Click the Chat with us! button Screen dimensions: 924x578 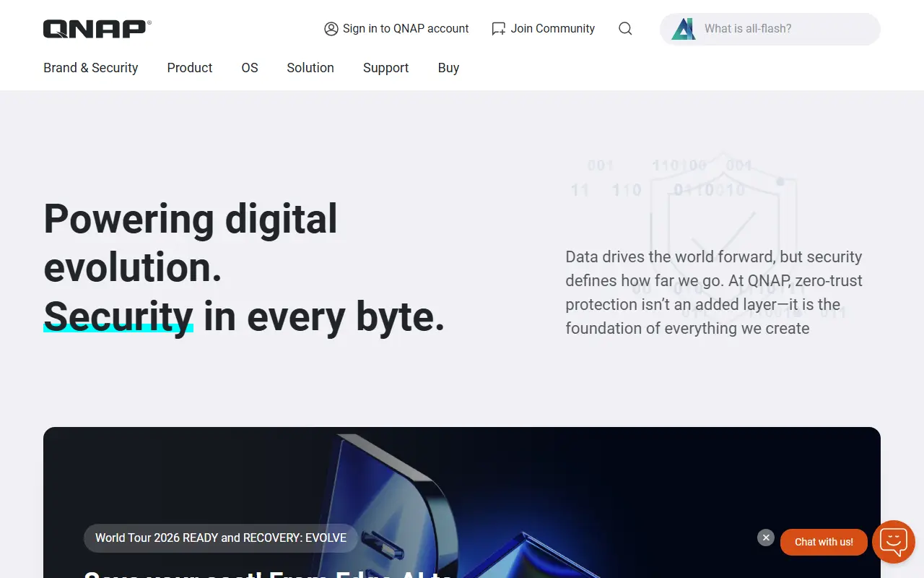click(824, 542)
